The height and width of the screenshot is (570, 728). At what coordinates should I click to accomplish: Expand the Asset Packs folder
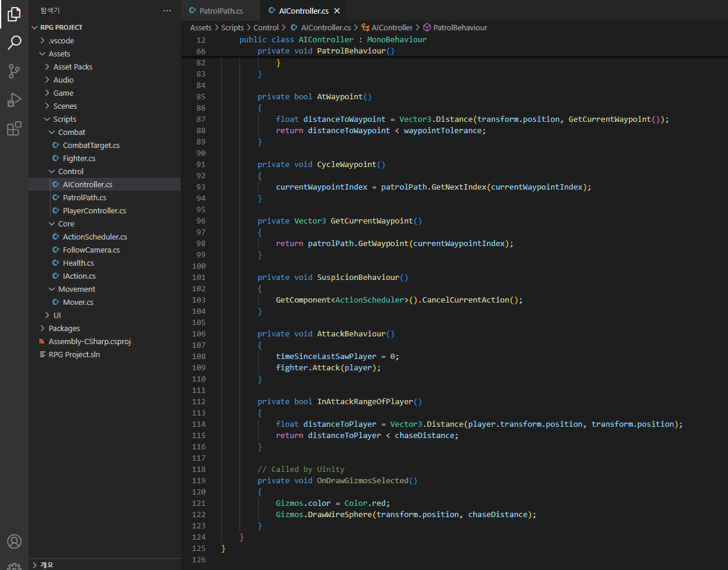[73, 67]
